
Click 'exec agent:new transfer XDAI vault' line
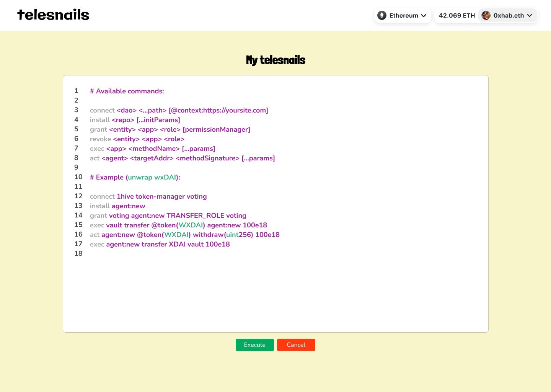click(160, 244)
